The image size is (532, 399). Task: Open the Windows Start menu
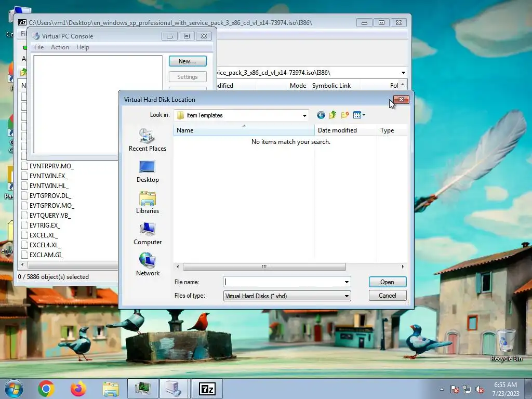click(x=14, y=389)
